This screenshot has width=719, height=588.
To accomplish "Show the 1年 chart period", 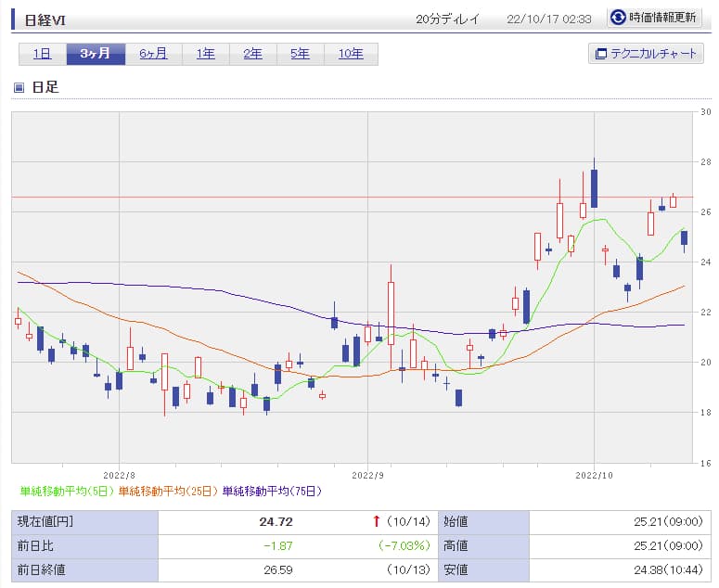I will tap(206, 54).
